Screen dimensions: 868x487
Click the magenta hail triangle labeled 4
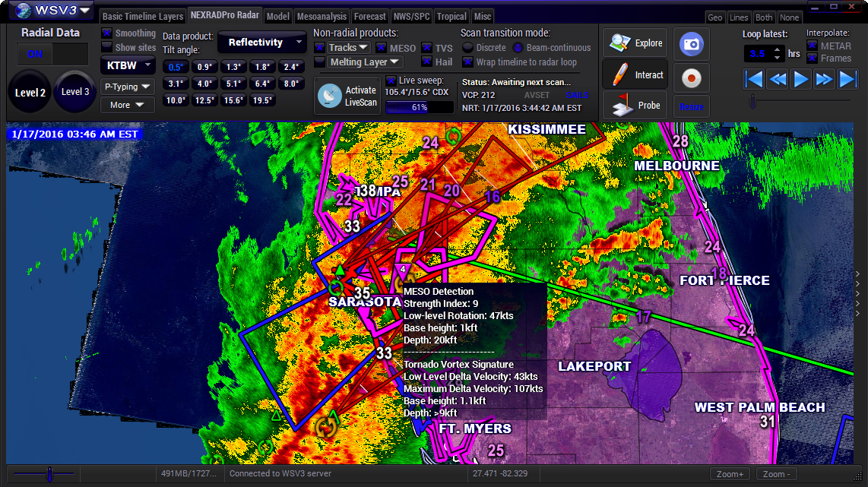click(x=402, y=271)
